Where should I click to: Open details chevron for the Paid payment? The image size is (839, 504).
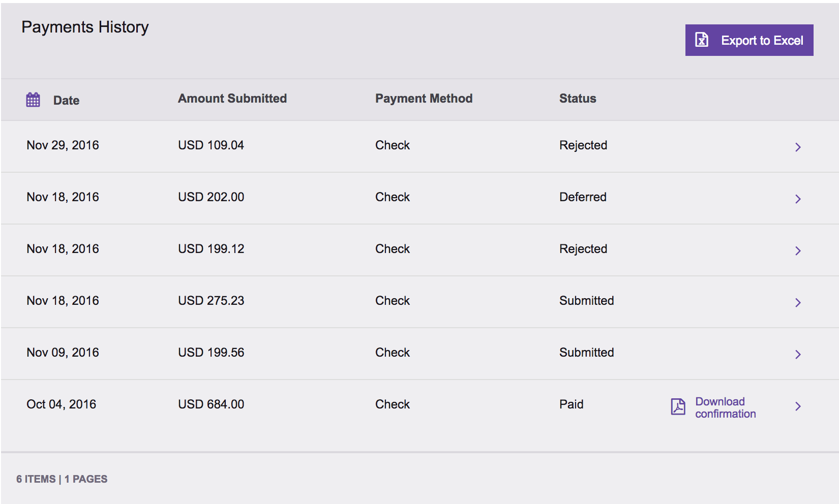[x=798, y=406]
